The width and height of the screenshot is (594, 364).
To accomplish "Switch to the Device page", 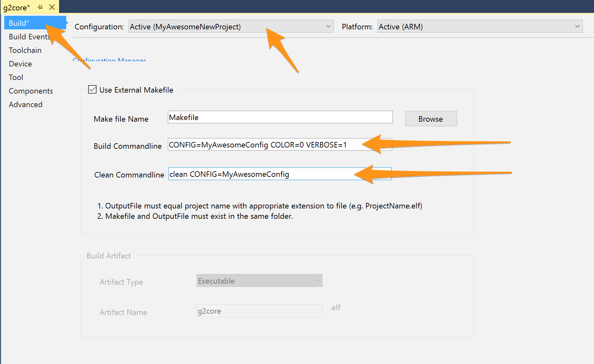I will 20,64.
